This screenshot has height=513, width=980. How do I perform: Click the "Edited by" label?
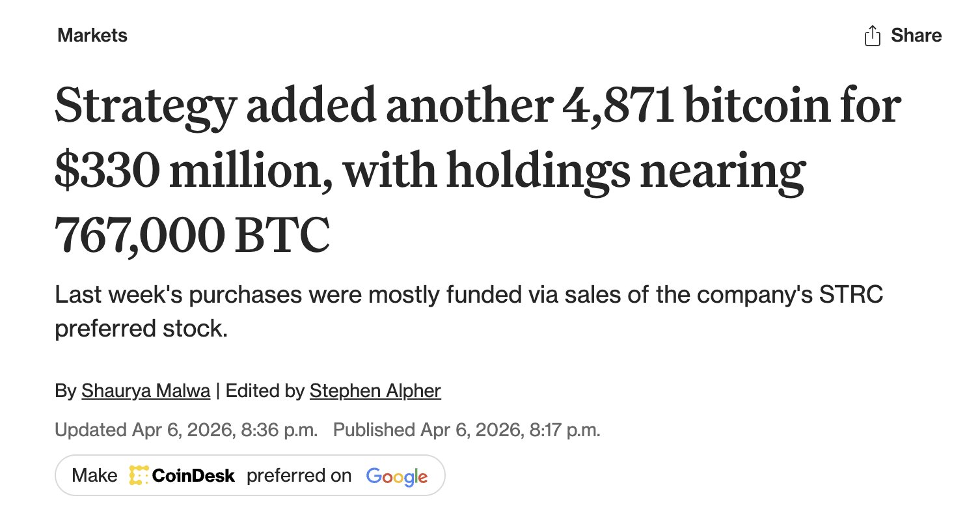[265, 391]
